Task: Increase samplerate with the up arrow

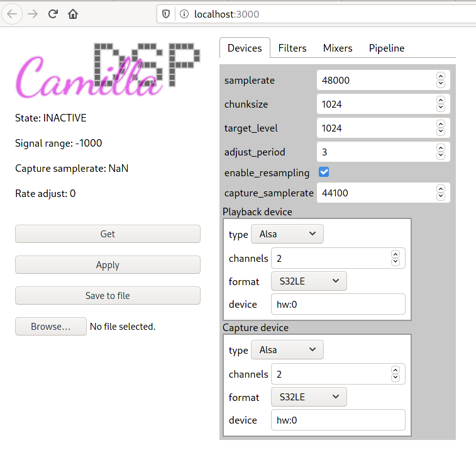Action: pyautogui.click(x=441, y=76)
